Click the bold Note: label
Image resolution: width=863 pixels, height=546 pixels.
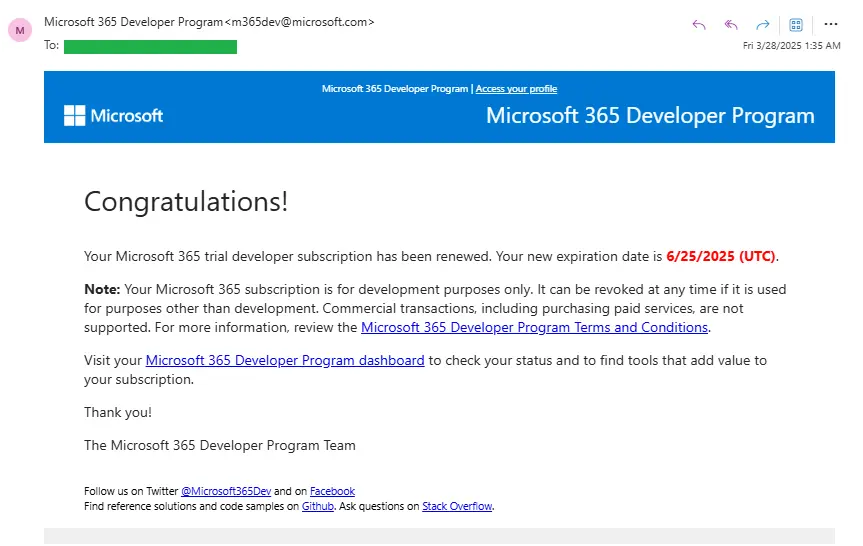(102, 290)
